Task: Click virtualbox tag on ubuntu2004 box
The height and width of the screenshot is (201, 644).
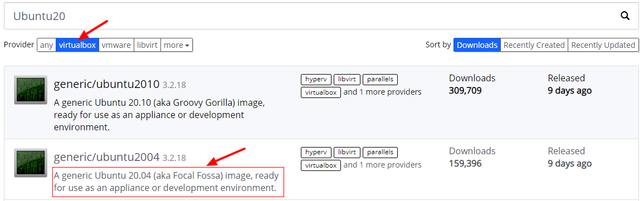Action: pos(321,165)
